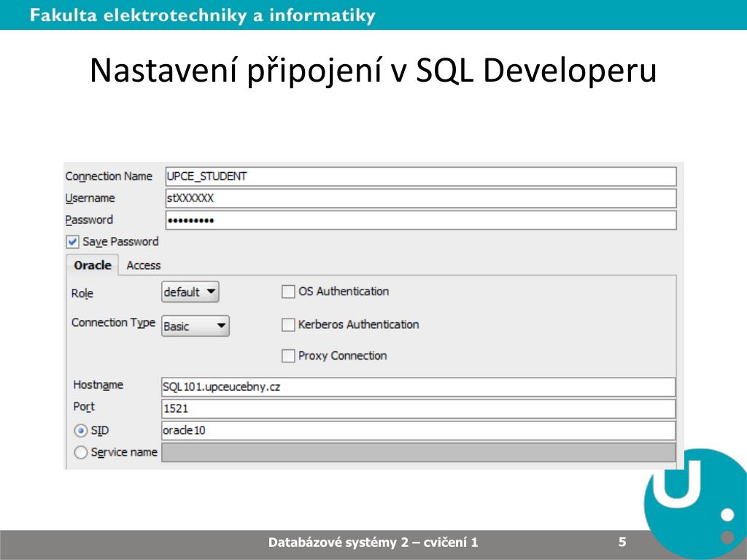Tick the Proxy Connection checkbox
This screenshot has height=560, width=747.
click(288, 356)
